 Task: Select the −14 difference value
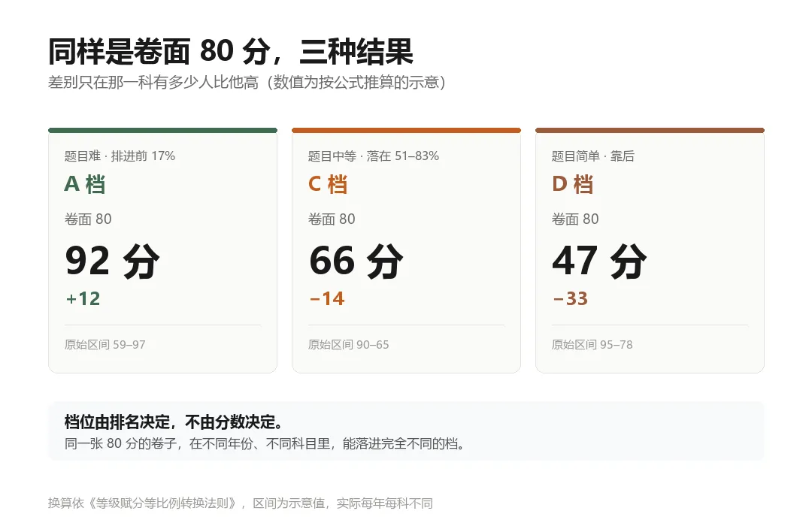[327, 299]
